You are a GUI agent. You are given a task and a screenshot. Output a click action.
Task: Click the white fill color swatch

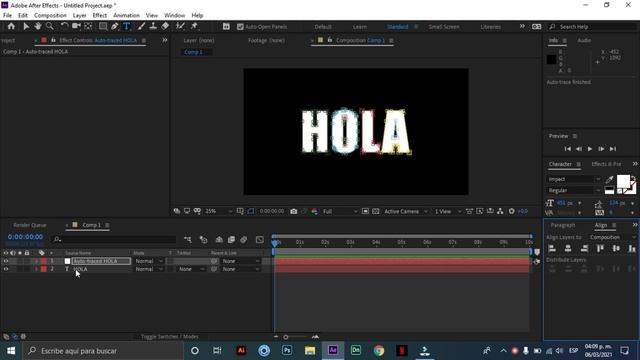click(623, 181)
